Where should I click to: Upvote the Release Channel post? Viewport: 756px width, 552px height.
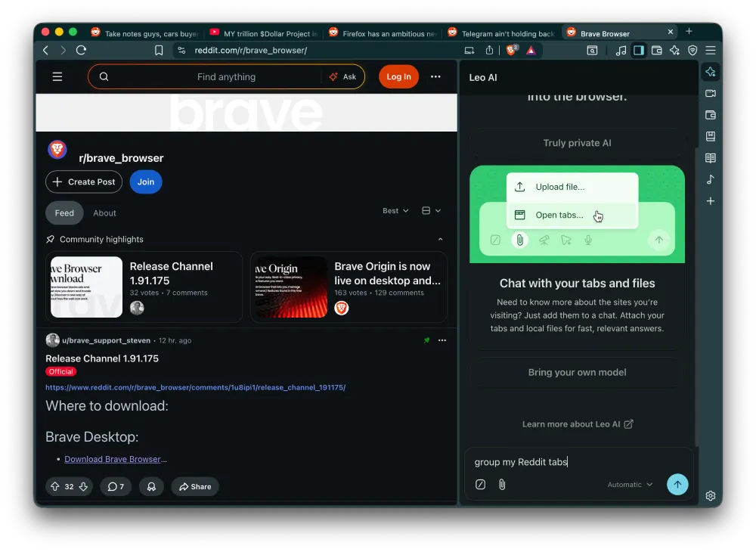(x=55, y=486)
